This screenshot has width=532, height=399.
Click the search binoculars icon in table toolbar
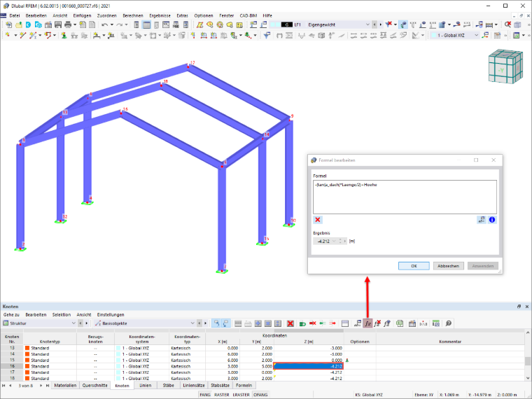[x=448, y=323]
